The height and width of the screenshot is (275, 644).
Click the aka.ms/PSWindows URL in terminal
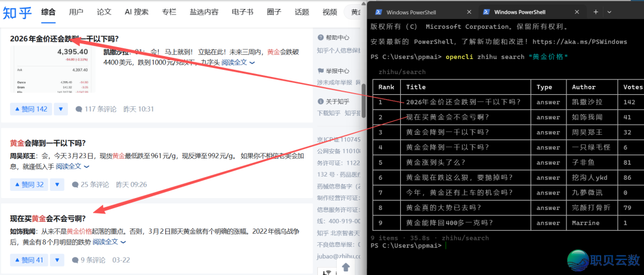click(x=580, y=42)
